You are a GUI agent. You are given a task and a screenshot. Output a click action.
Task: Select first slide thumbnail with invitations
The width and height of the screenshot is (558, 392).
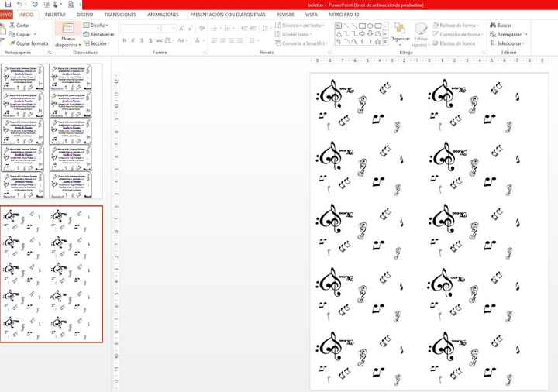pos(51,131)
